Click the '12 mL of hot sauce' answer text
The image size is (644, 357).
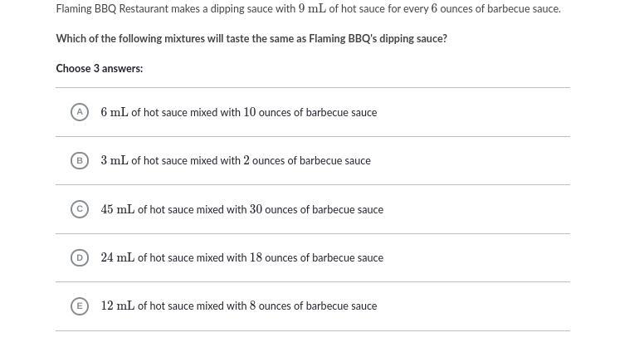point(147,306)
